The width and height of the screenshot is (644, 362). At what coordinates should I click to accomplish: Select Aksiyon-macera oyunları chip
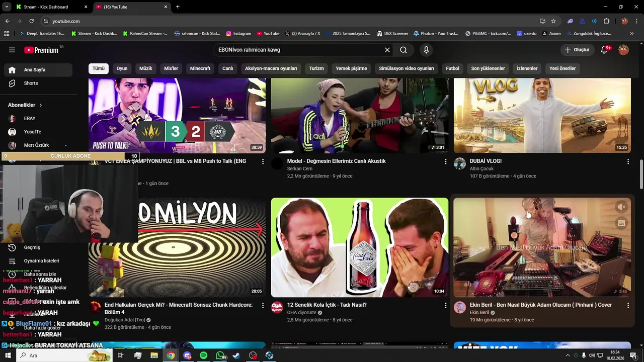click(x=271, y=68)
